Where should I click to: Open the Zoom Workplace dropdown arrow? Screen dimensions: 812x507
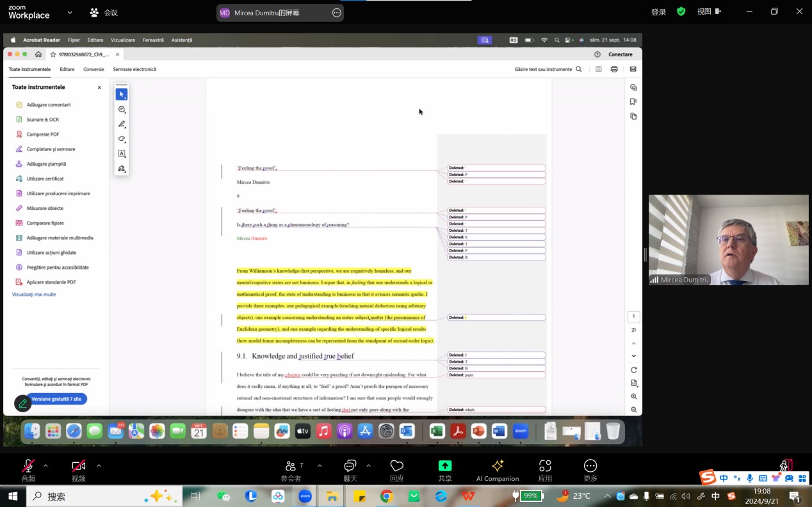point(70,12)
